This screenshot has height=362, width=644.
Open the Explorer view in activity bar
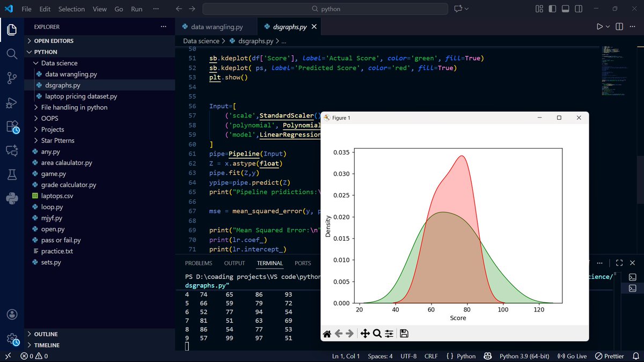12,30
